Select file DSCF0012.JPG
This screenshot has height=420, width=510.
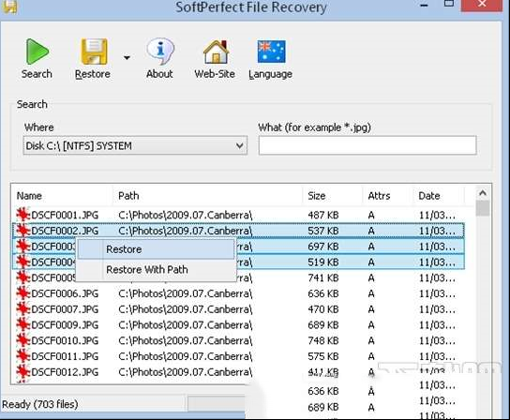pos(65,372)
